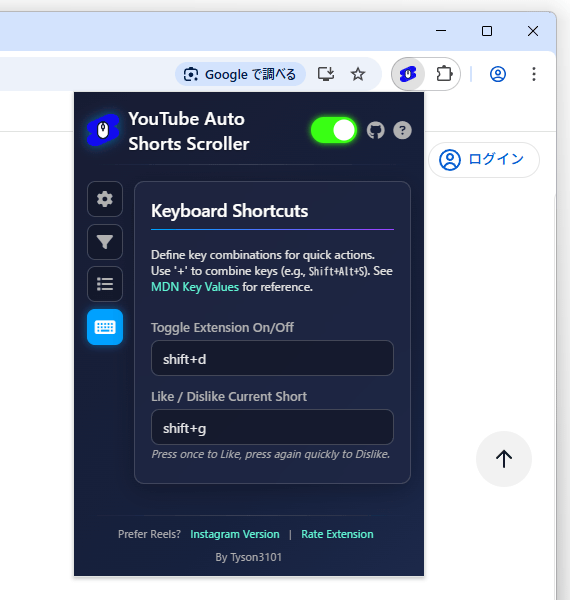Open the Instagram Version link

[235, 534]
